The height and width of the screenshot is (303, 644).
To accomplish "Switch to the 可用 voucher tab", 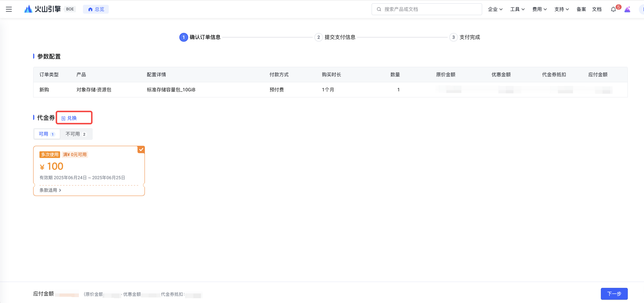I will [47, 134].
